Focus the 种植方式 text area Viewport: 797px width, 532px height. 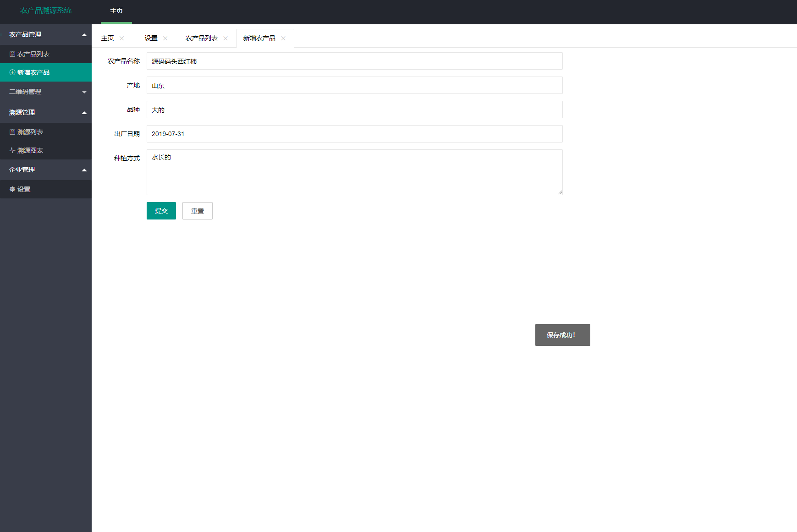[x=355, y=172]
